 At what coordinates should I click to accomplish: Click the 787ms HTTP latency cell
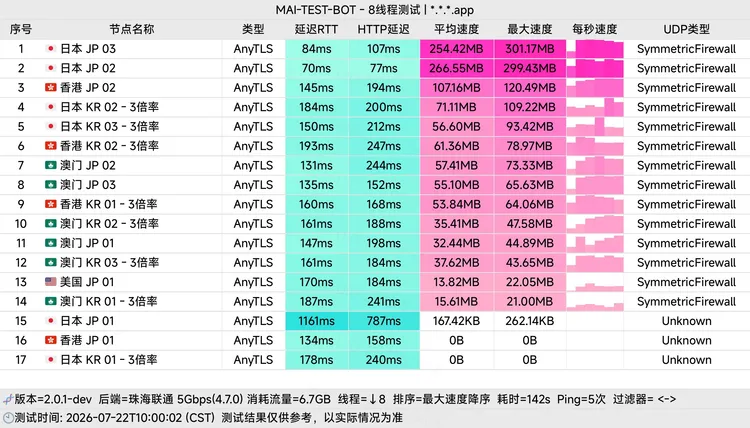(x=384, y=320)
